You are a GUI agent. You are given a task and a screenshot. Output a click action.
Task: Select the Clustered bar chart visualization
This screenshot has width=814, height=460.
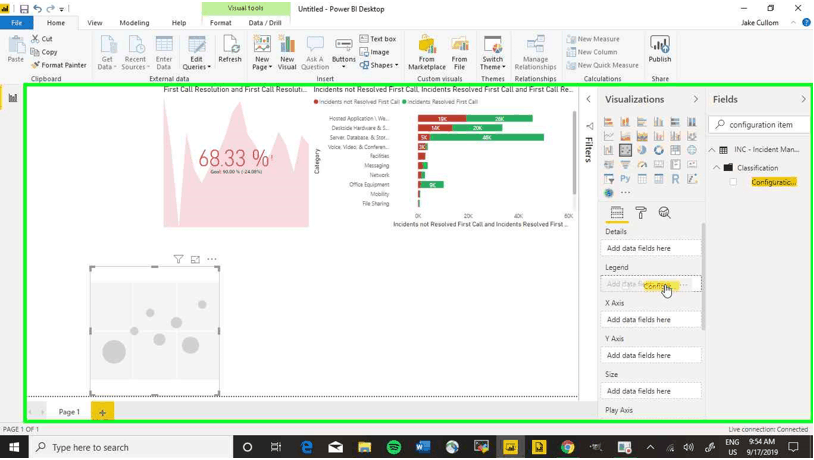642,122
